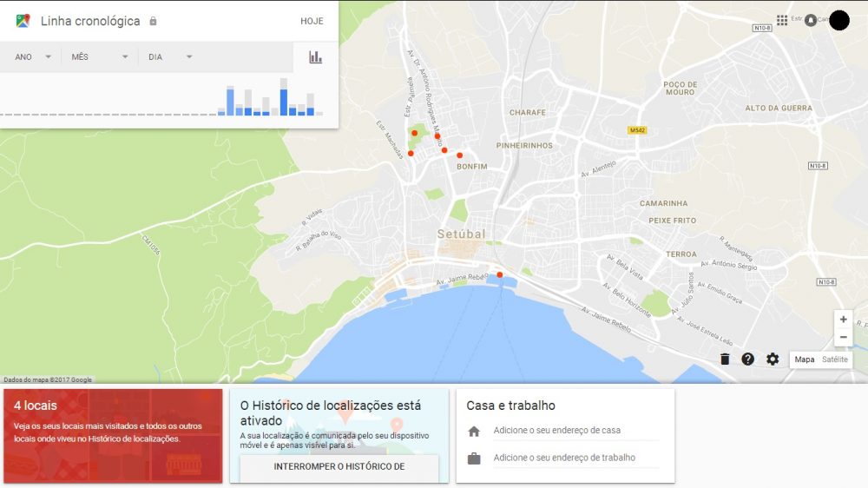Expand the MÊS month dropdown
This screenshot has width=868, height=488.
click(x=99, y=57)
